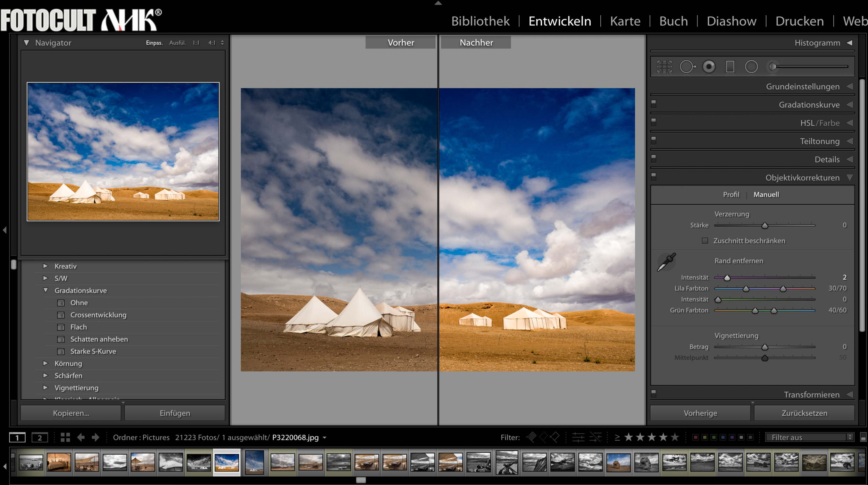
Task: Collapse the Gradationskurve preset folder
Action: (45, 290)
